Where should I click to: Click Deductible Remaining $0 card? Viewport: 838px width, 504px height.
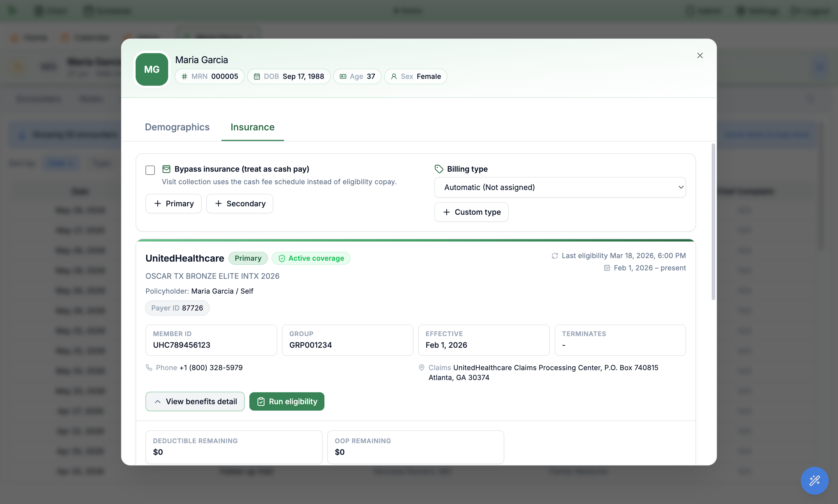(x=234, y=447)
